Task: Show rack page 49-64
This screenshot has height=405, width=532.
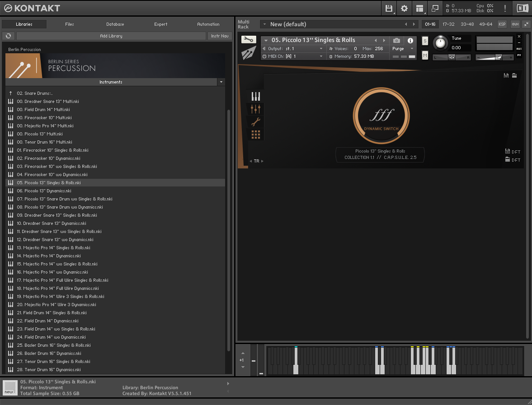Action: 486,24
